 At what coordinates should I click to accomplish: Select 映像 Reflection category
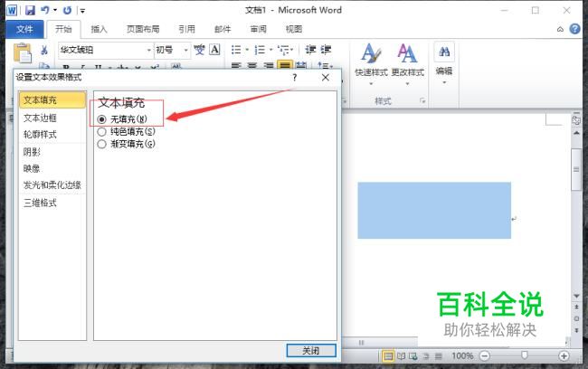pos(52,169)
